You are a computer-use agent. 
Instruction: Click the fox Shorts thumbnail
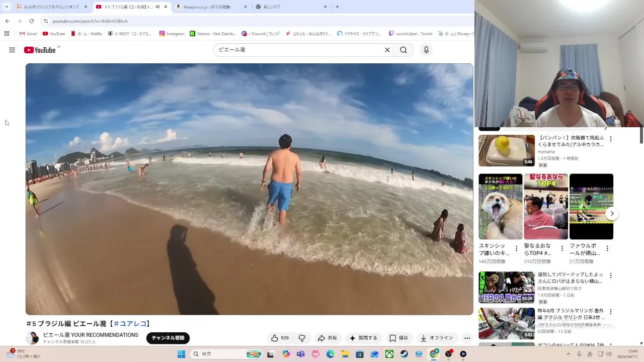coord(501,207)
